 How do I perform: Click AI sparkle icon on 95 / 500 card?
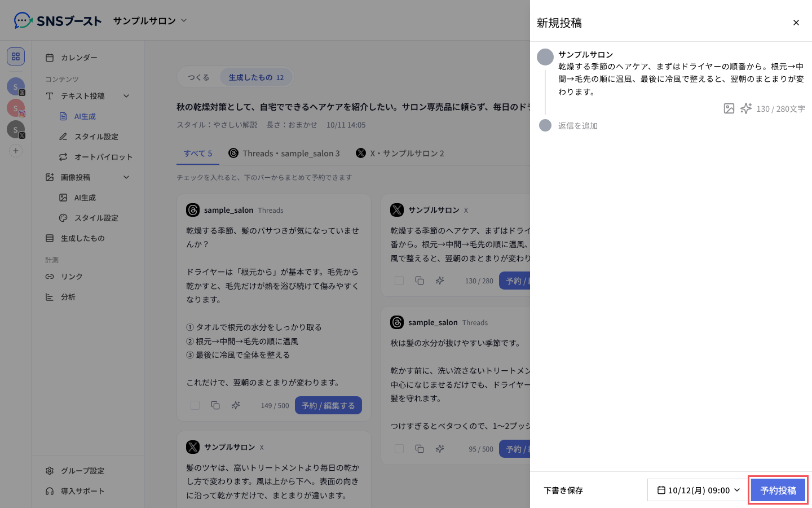click(x=440, y=449)
